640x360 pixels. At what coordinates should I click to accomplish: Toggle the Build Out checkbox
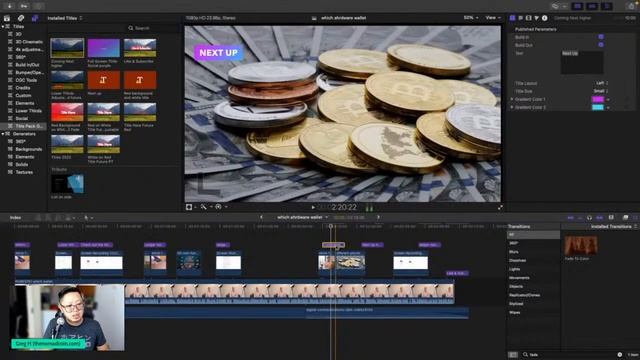tap(601, 45)
